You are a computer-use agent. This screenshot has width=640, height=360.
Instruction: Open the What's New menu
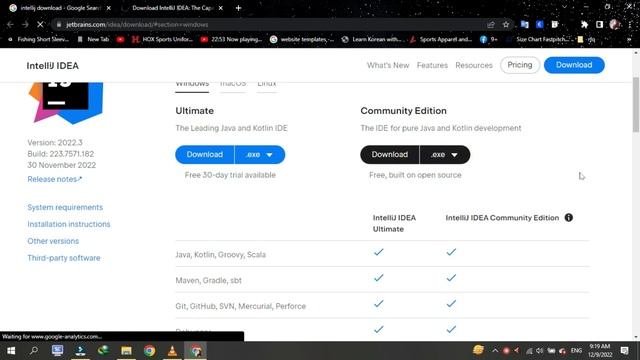pos(388,65)
